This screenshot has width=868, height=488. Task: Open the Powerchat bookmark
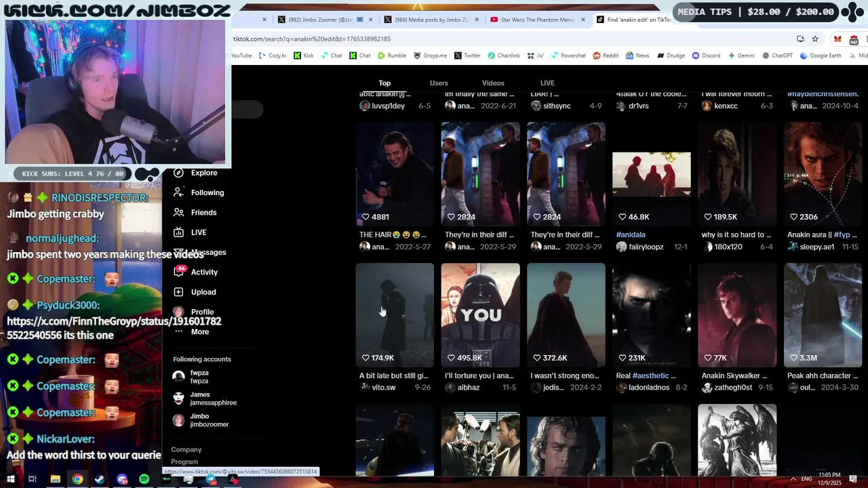pyautogui.click(x=568, y=56)
